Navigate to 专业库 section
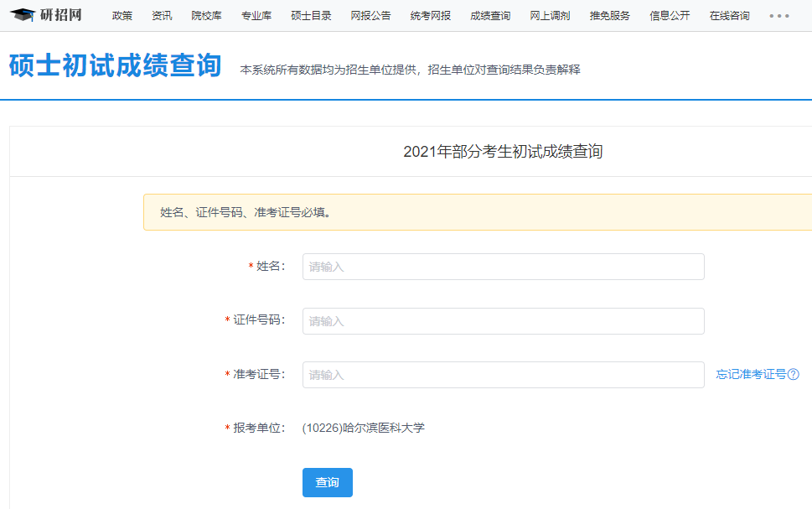 (256, 14)
